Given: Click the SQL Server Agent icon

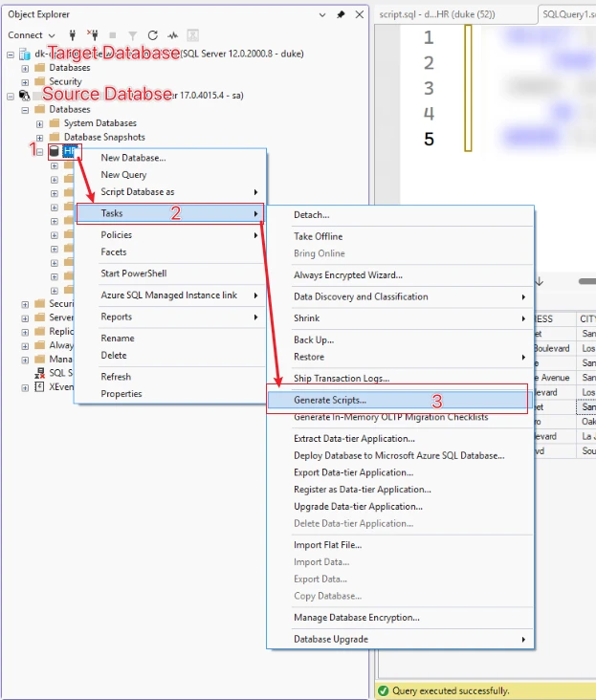Looking at the screenshot, I should (x=40, y=373).
